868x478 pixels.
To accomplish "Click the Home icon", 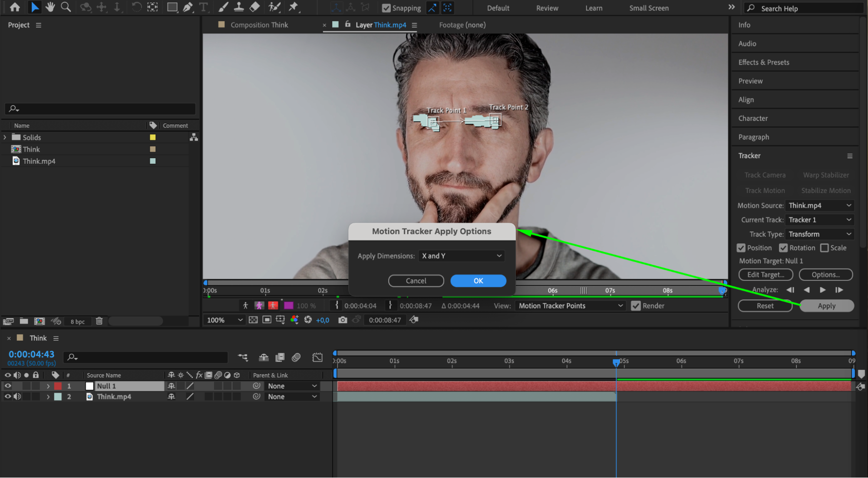I will [x=15, y=7].
